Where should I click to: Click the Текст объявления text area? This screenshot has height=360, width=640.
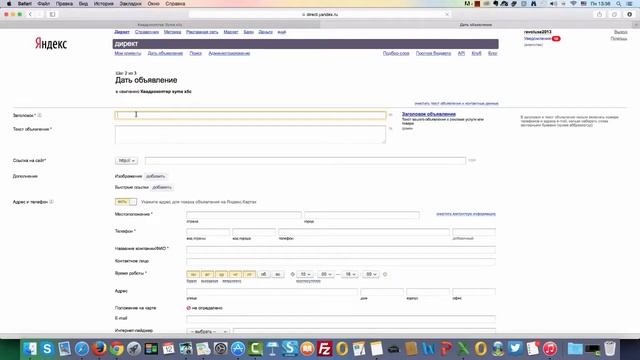pyautogui.click(x=250, y=134)
